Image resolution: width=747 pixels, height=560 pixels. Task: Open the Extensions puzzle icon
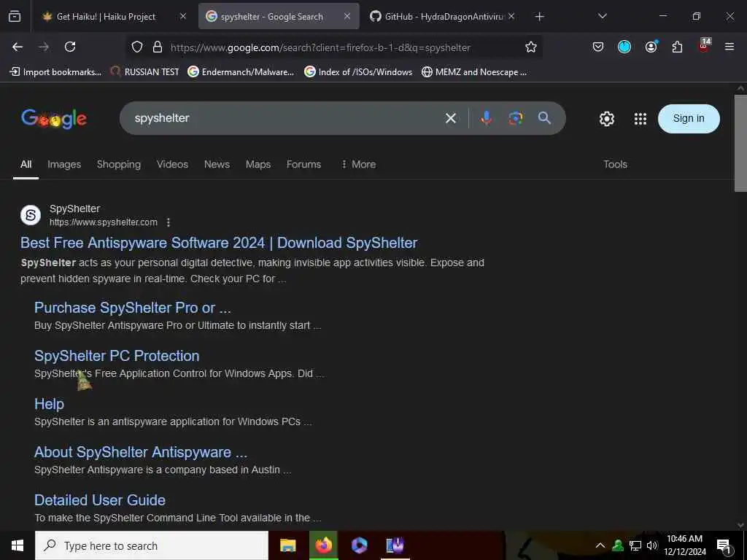pyautogui.click(x=677, y=47)
